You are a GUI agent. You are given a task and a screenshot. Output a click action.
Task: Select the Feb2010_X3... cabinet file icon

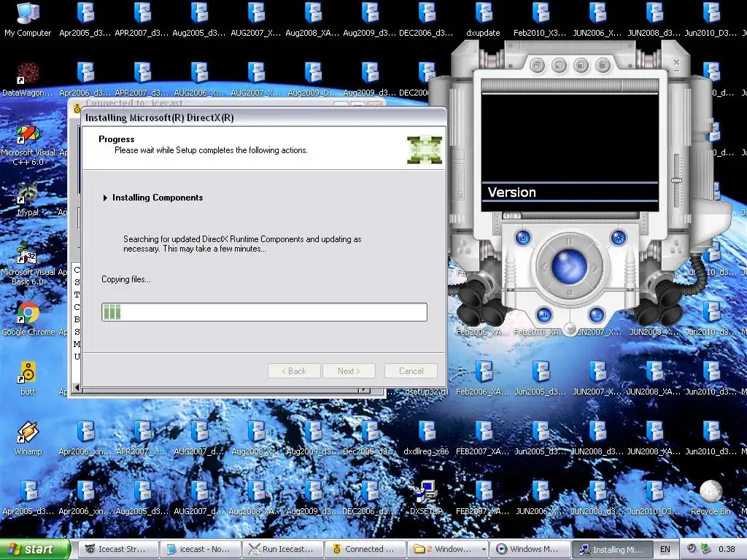pos(540,19)
